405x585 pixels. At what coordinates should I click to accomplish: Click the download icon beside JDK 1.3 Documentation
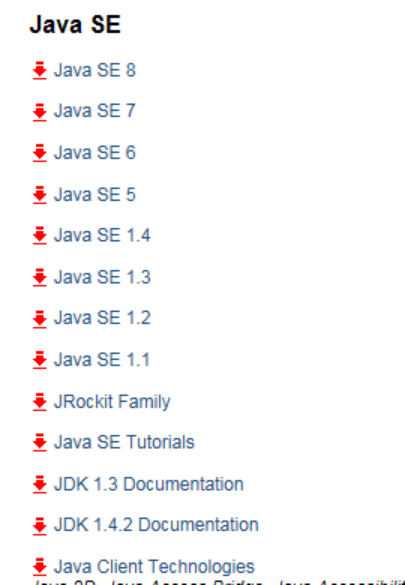pyautogui.click(x=40, y=485)
